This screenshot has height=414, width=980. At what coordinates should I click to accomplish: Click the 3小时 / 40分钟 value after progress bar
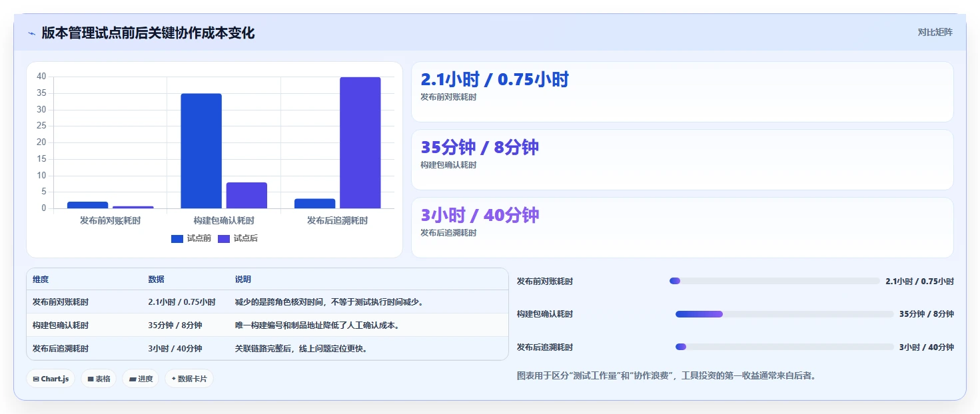pos(927,347)
